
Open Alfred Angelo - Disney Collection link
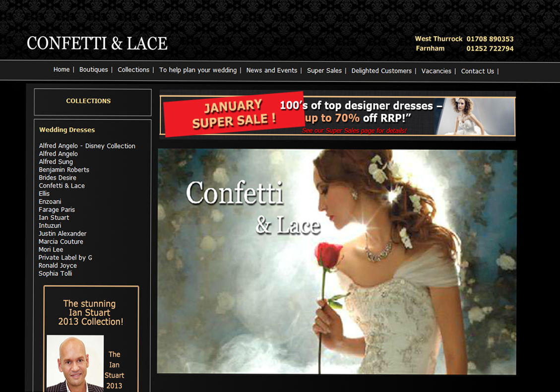click(87, 146)
